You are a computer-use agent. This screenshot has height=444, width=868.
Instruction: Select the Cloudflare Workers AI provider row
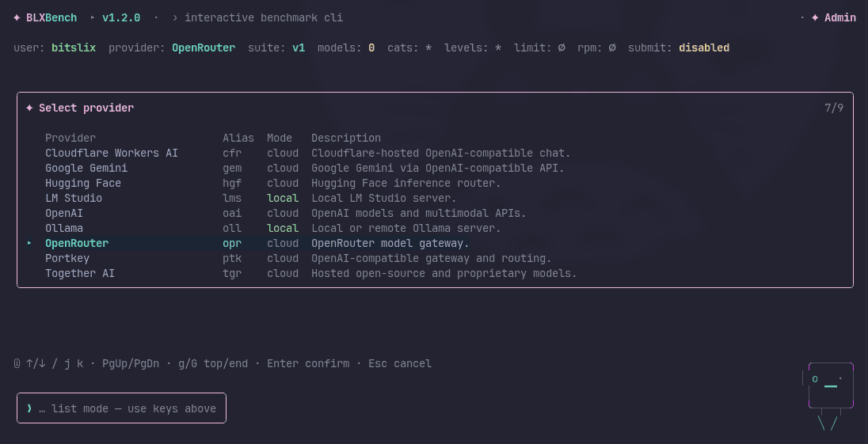308,154
